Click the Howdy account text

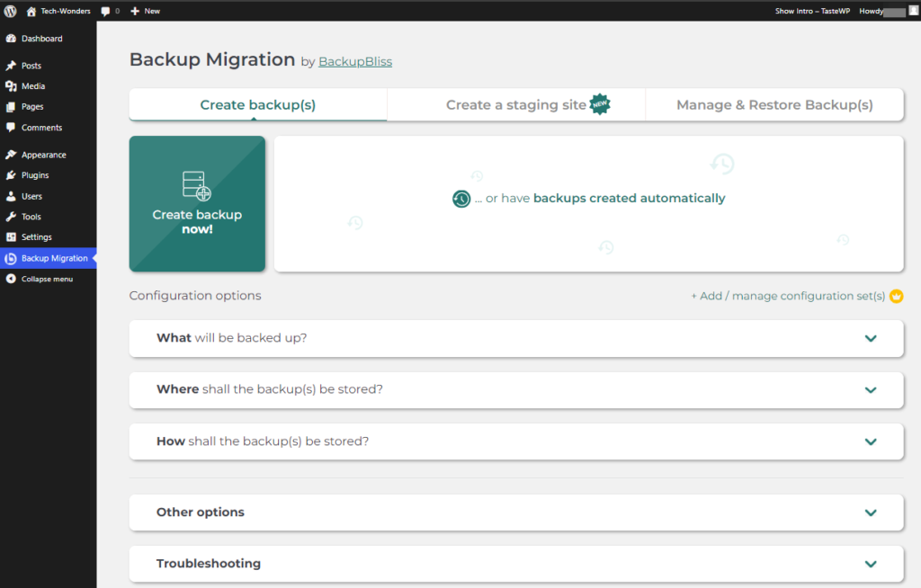click(x=871, y=11)
